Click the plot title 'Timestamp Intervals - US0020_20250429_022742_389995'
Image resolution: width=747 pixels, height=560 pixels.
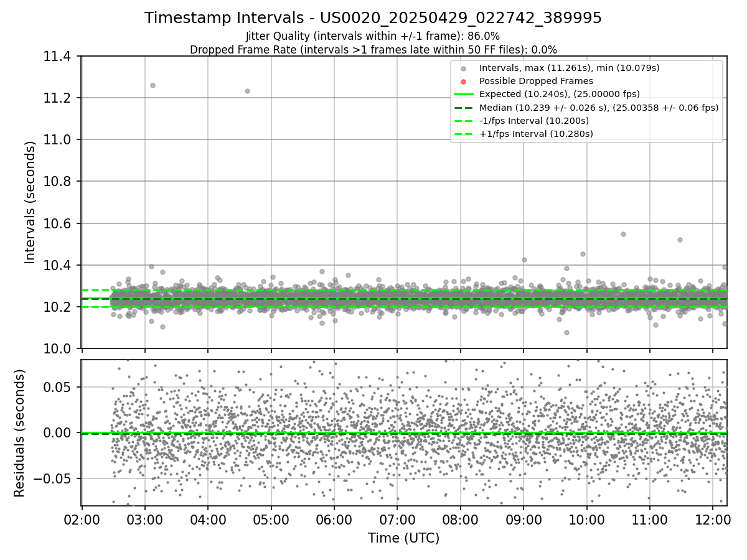click(x=373, y=18)
